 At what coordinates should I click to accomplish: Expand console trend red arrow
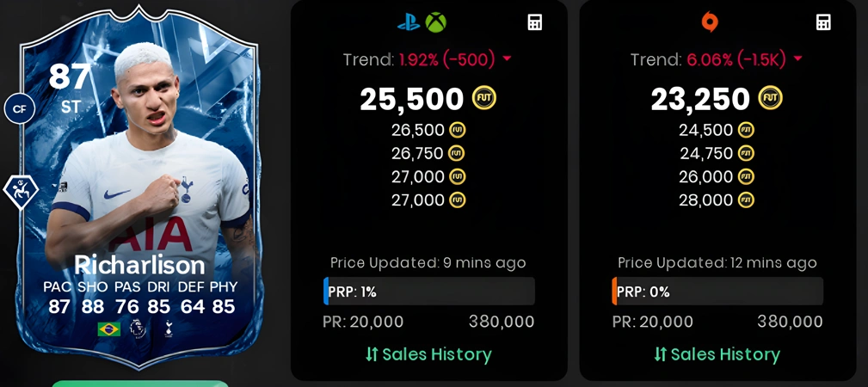(x=507, y=58)
